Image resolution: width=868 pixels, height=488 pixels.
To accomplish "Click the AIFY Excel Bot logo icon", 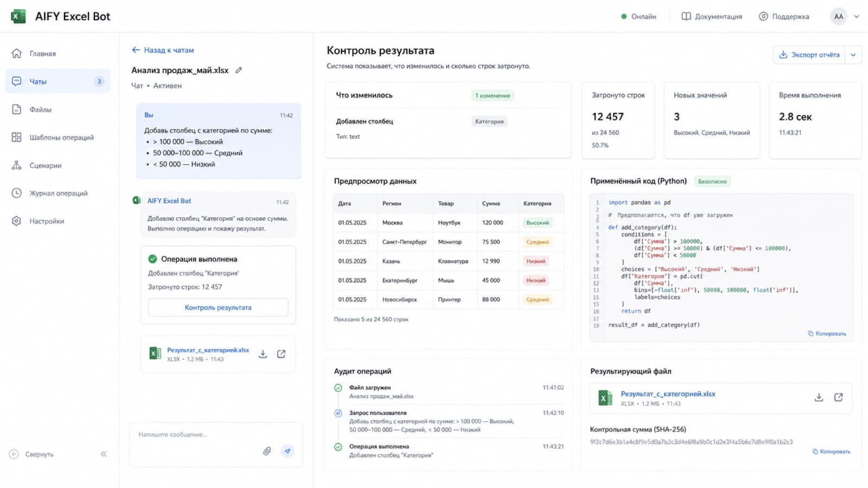I will pyautogui.click(x=18, y=16).
